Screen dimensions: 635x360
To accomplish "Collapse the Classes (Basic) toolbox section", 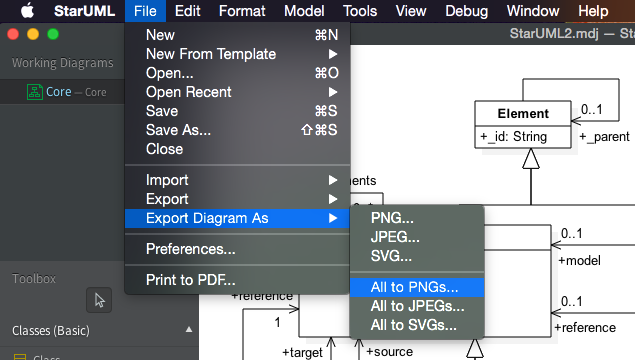I will (189, 330).
